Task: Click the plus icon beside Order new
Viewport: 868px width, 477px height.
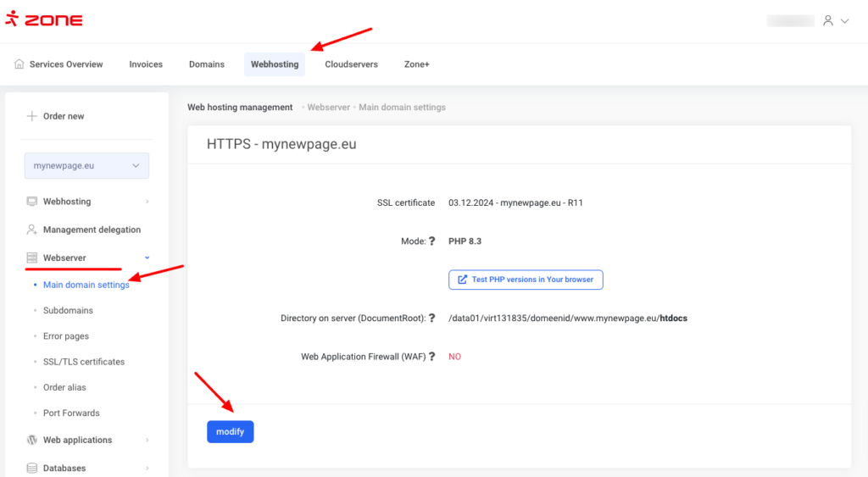Action: [32, 116]
